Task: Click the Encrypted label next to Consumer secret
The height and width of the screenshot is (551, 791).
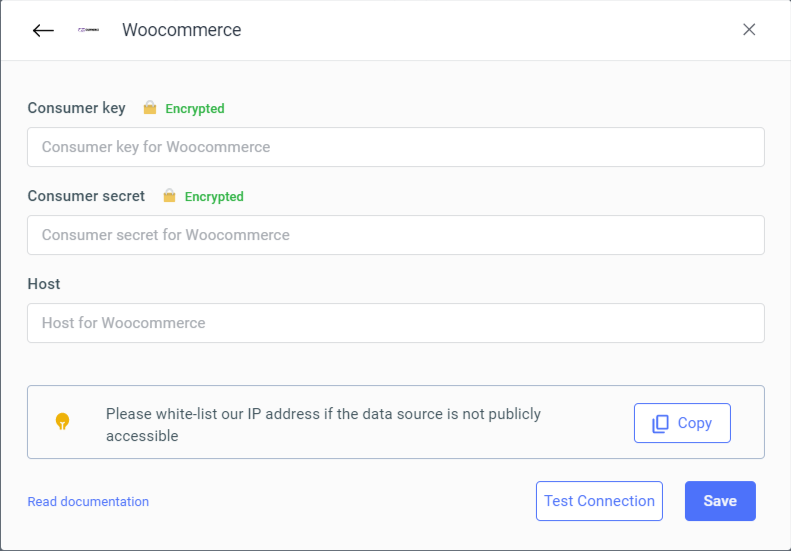Action: pyautogui.click(x=214, y=197)
